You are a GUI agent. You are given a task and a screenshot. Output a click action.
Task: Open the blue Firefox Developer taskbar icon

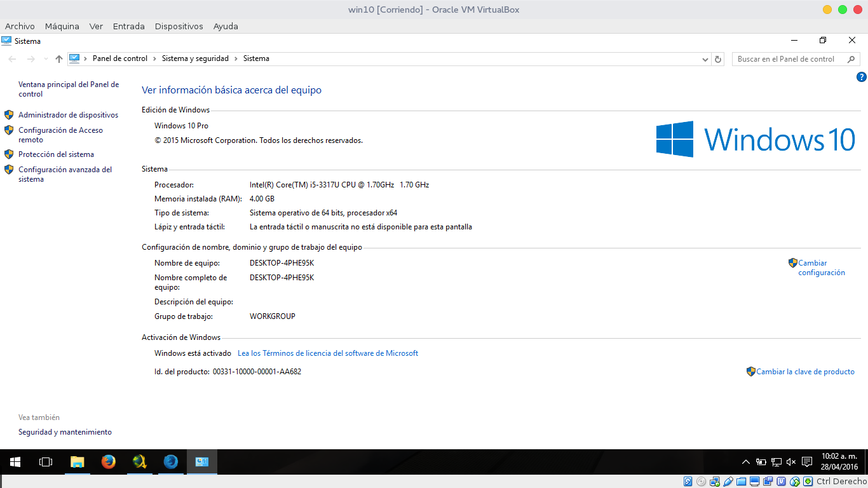[x=170, y=462]
